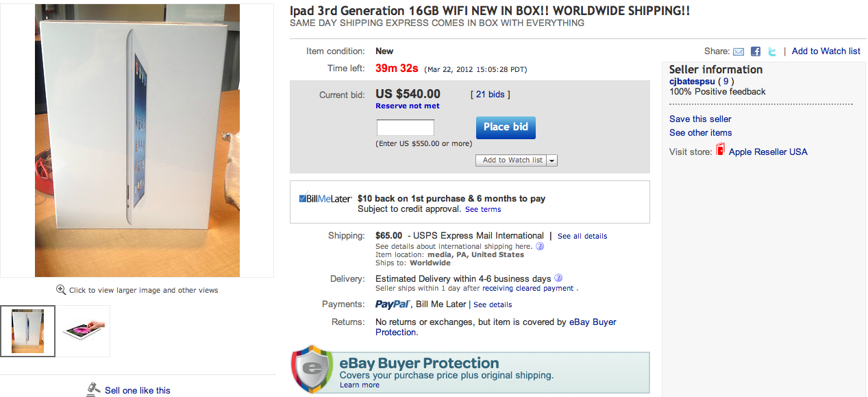868x397 pixels.
Task: Click the Apple Reseller USA store icon
Action: tap(720, 149)
